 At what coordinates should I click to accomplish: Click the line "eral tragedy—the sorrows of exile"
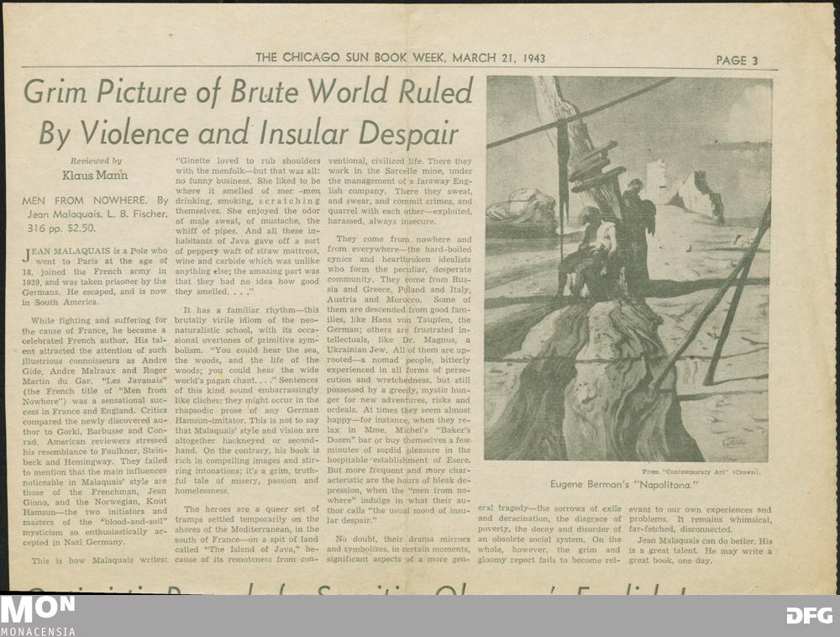549,508
